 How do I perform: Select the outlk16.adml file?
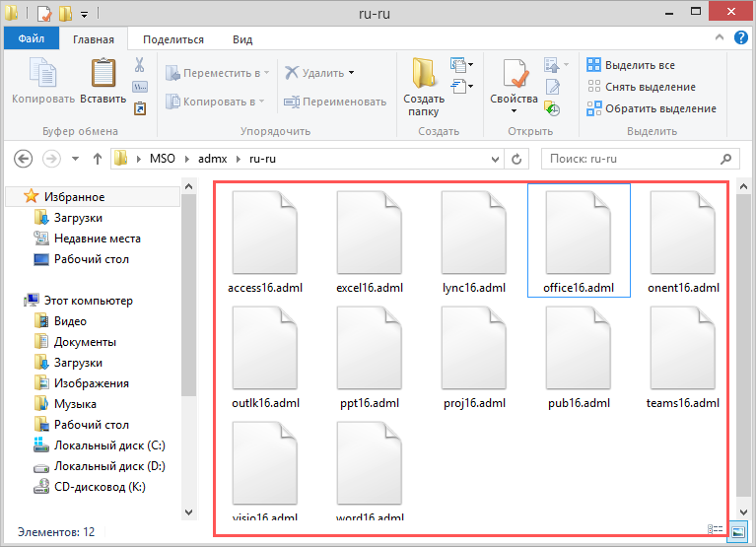265,358
